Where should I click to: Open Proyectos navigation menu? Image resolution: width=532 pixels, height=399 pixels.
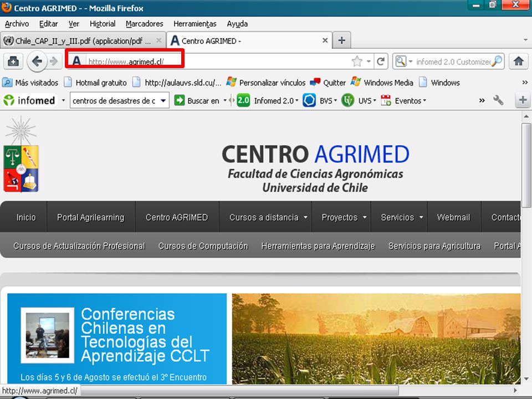pyautogui.click(x=344, y=217)
